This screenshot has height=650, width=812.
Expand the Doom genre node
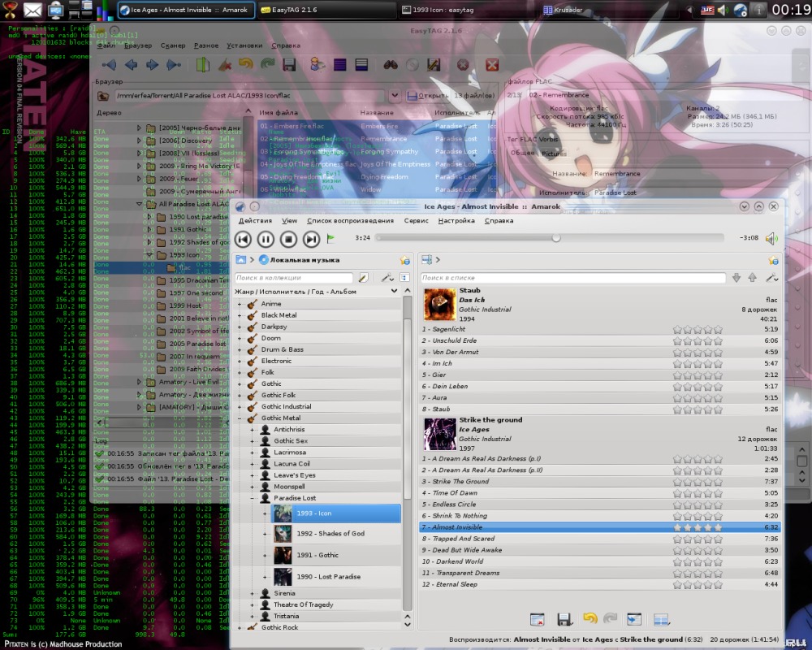click(240, 338)
